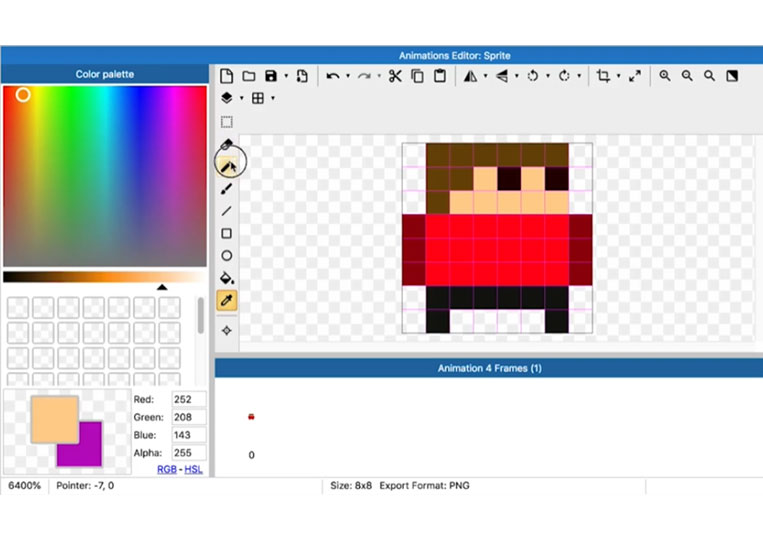
Task: Create a new sprite file
Action: click(226, 76)
